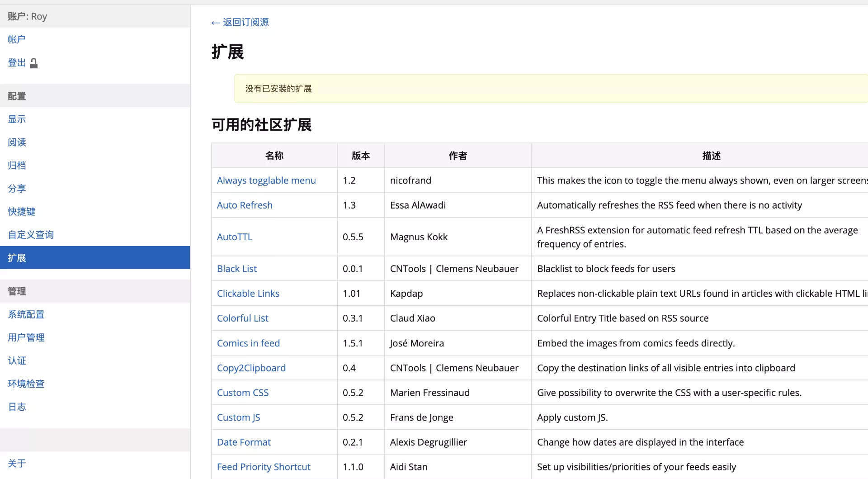Viewport: 868px width, 479px height.
Task: Open the 显示 display settings
Action: (x=17, y=119)
